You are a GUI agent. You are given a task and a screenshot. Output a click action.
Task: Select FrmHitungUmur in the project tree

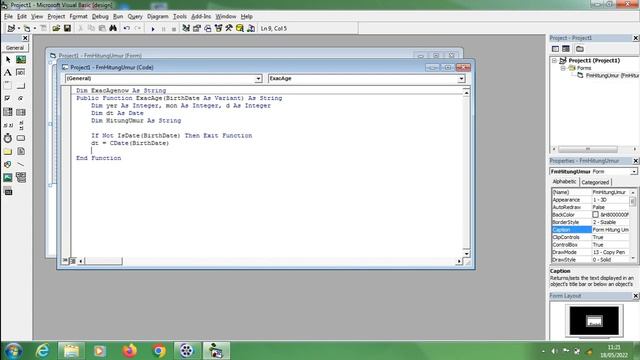(611, 76)
